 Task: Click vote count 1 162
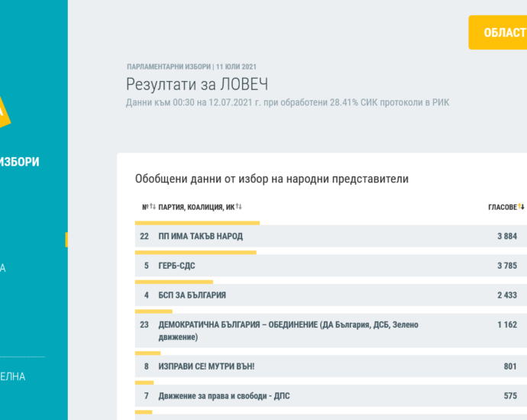507,325
